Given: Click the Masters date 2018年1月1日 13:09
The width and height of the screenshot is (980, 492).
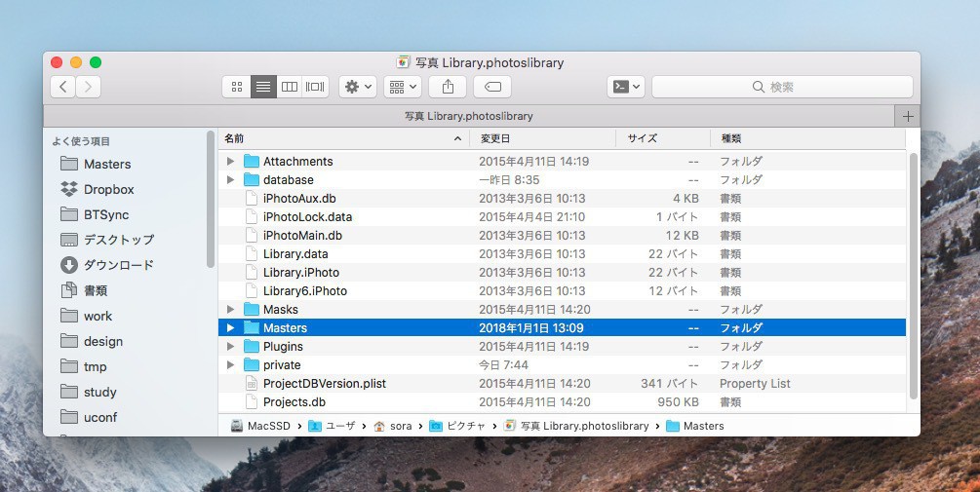Looking at the screenshot, I should 531,327.
